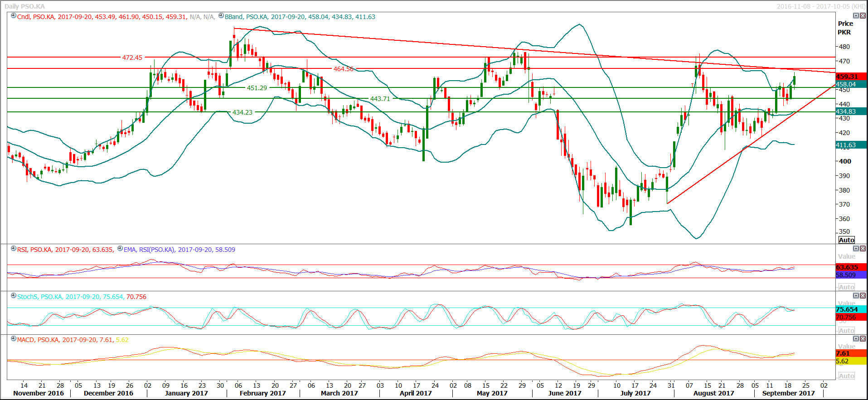Click September 2017 on the time axis
Viewport: 868px width, 400px height.
point(788,393)
